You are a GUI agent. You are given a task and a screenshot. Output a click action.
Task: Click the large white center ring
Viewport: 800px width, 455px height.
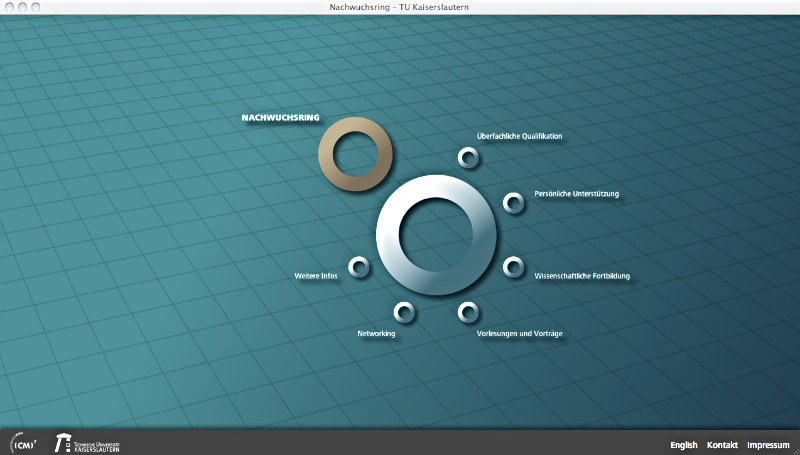pyautogui.click(x=436, y=235)
